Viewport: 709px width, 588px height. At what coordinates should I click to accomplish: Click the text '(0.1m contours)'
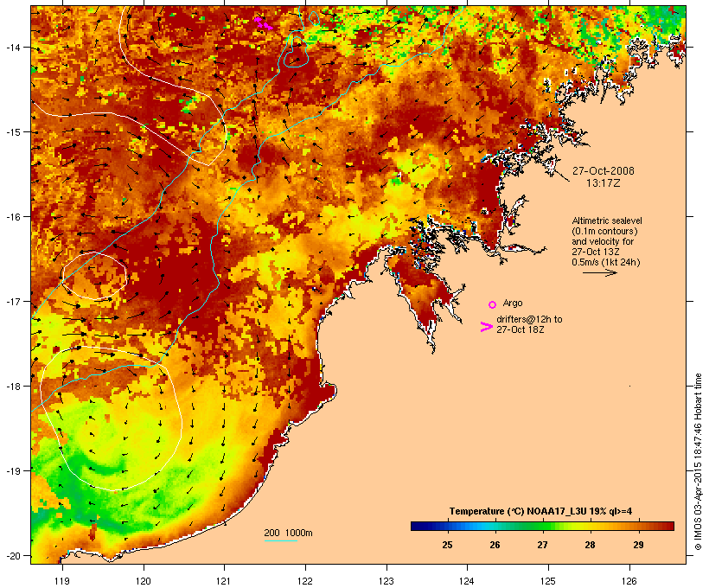pyautogui.click(x=604, y=231)
